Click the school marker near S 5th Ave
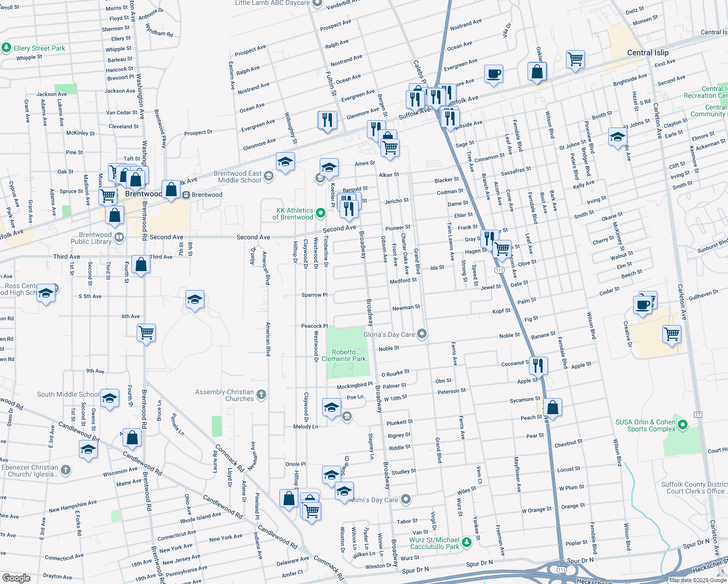Screen dimensions: 728x584 (x=195, y=300)
